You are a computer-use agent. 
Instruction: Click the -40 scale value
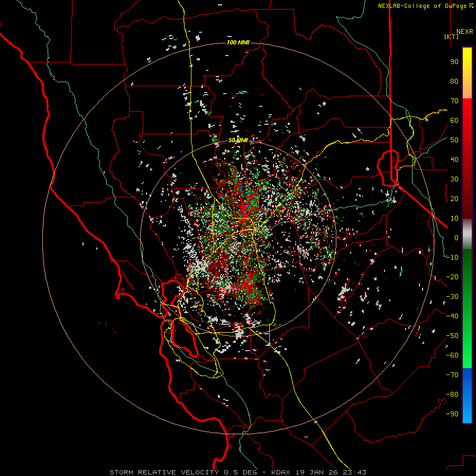tap(452, 316)
